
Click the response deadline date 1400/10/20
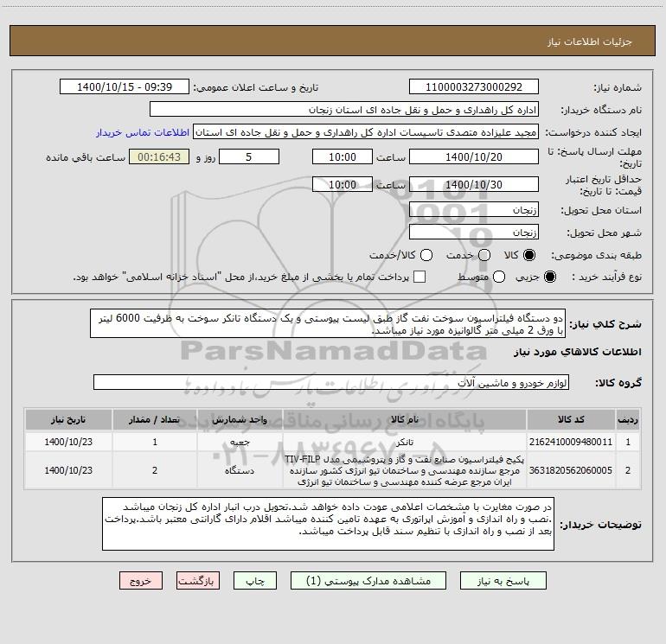click(474, 157)
